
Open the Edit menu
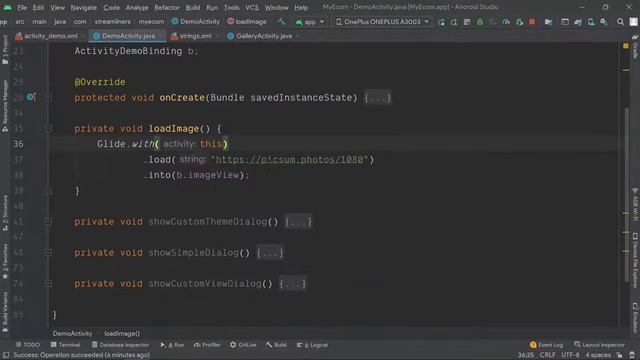[38, 7]
